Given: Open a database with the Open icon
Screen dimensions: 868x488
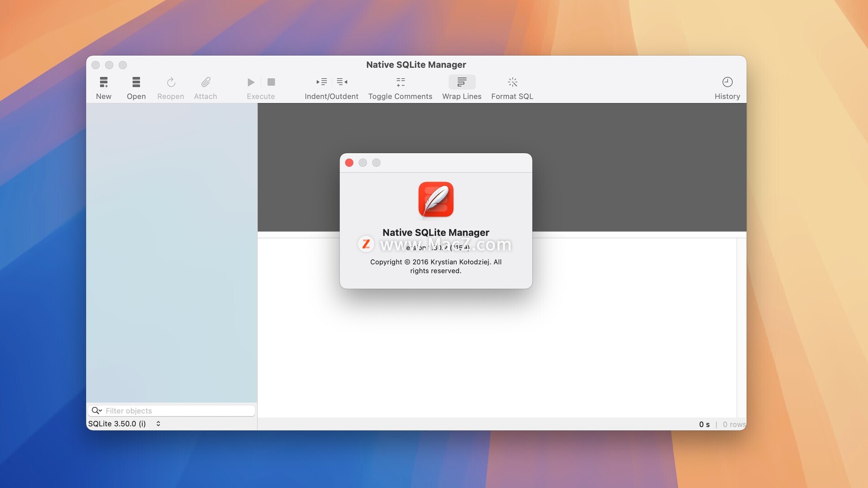Looking at the screenshot, I should coord(136,82).
